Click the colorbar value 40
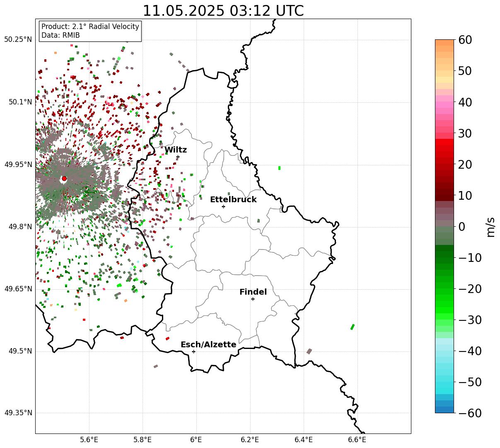This screenshot has height=448, width=500. [x=466, y=102]
